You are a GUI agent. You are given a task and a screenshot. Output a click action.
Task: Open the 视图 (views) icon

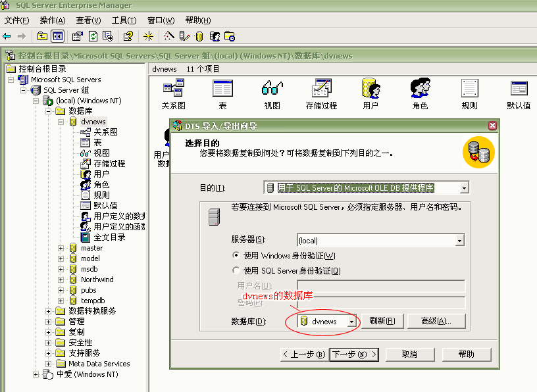tap(271, 90)
